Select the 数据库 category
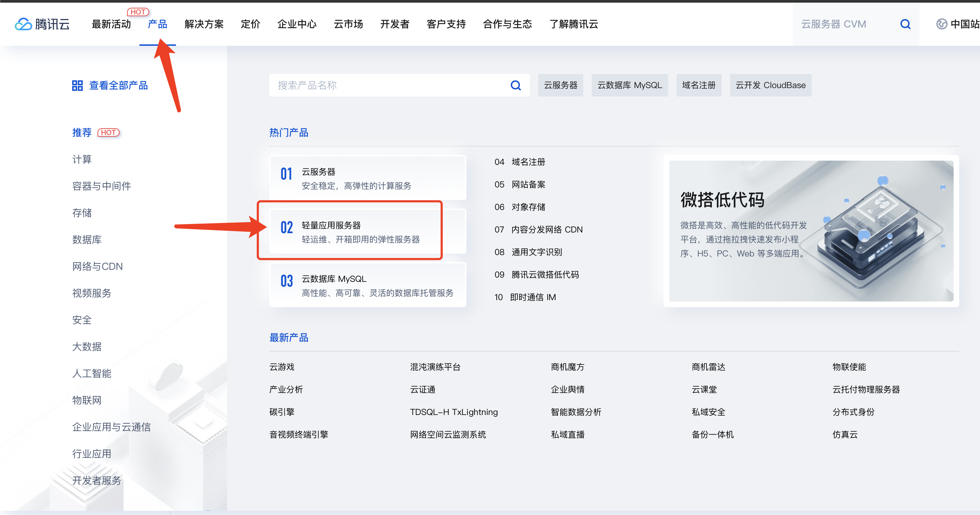The height and width of the screenshot is (515, 980). (87, 240)
